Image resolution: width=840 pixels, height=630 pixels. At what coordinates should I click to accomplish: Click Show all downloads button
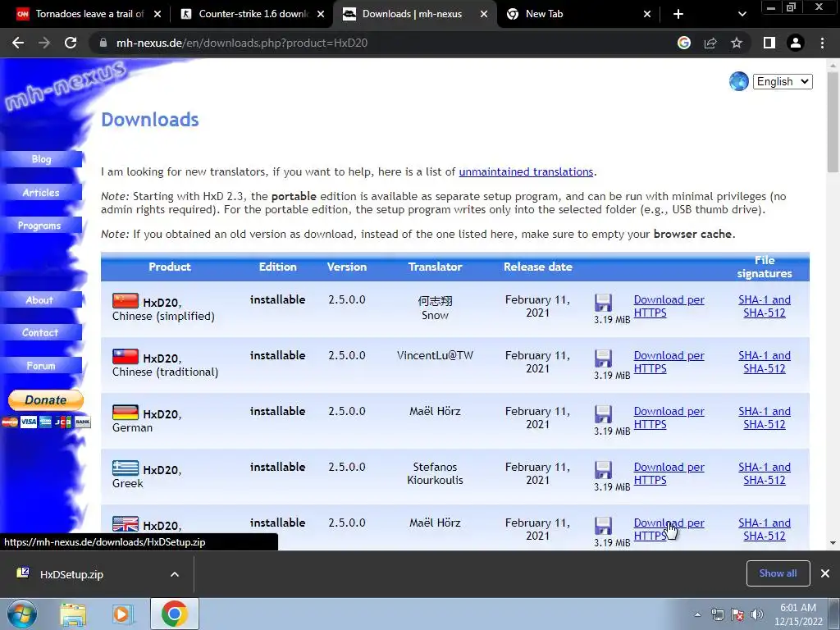[x=778, y=573]
